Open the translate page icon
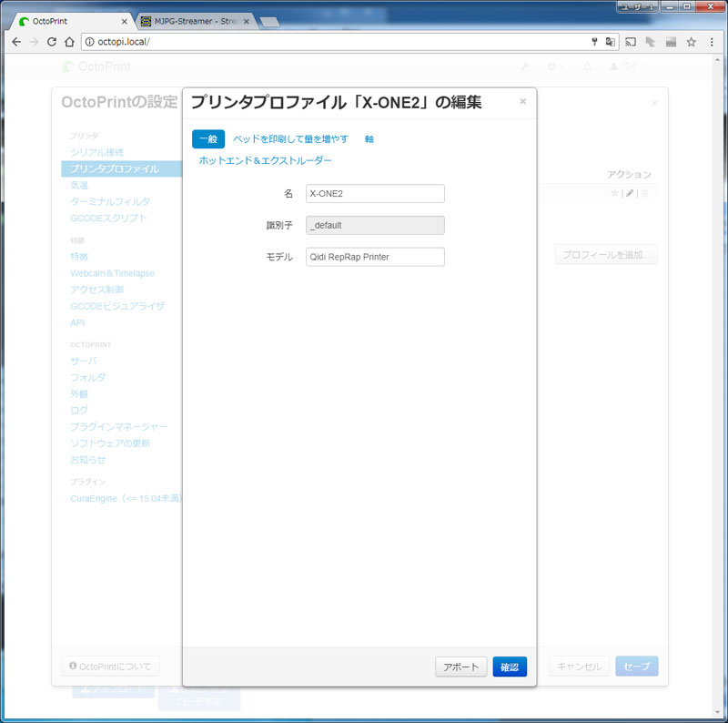 coord(610,42)
